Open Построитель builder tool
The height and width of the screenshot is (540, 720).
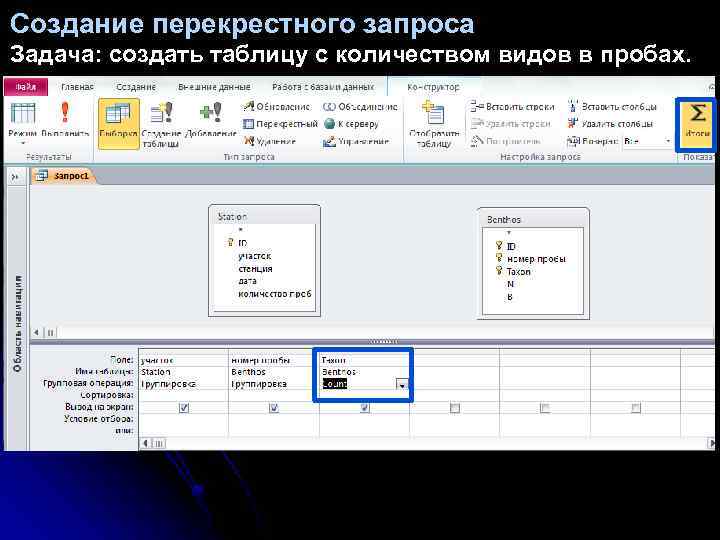coord(506,141)
